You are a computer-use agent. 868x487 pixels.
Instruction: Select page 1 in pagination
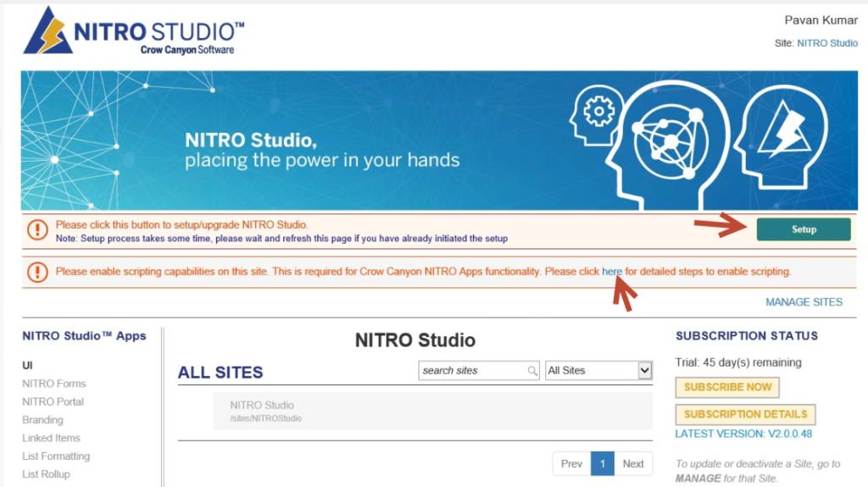(603, 464)
